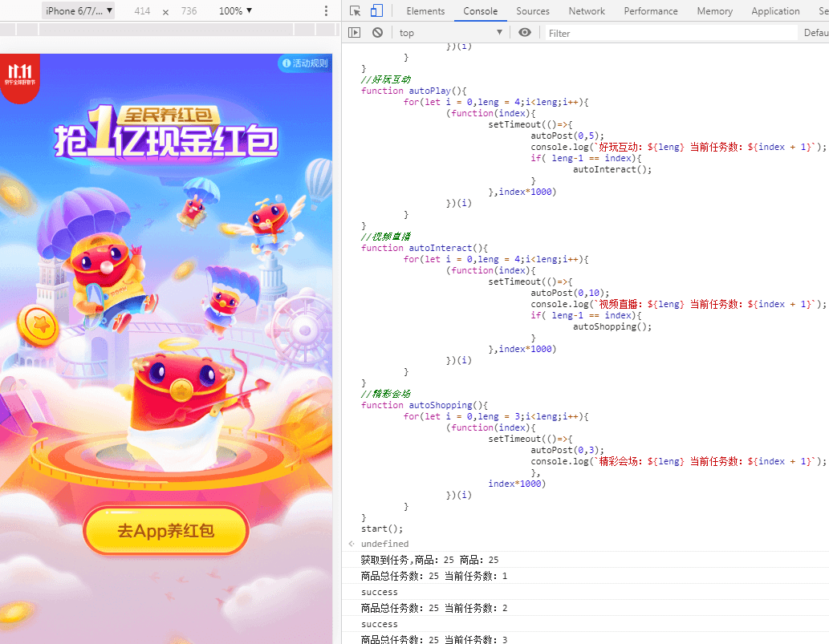
Task: Click the device width field 414
Action: [142, 11]
